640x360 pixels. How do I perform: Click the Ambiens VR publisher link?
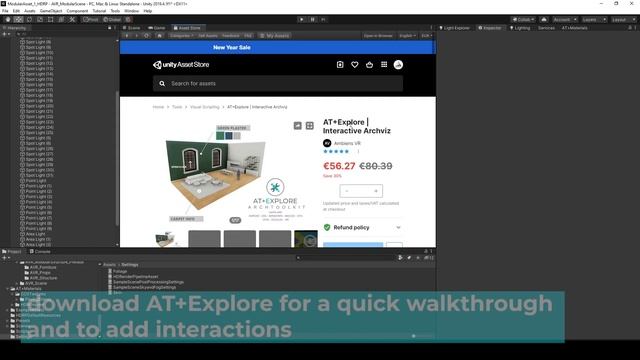(347, 143)
